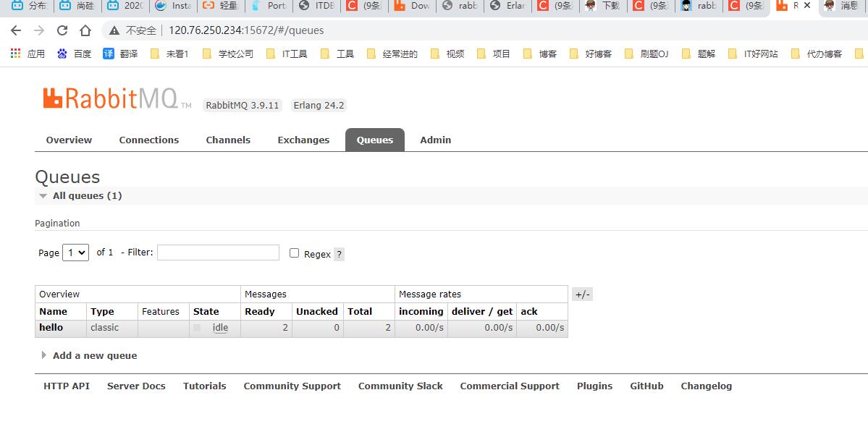868x424 pixels.
Task: Open the 刷题OJ bookmark folder
Action: tap(646, 54)
